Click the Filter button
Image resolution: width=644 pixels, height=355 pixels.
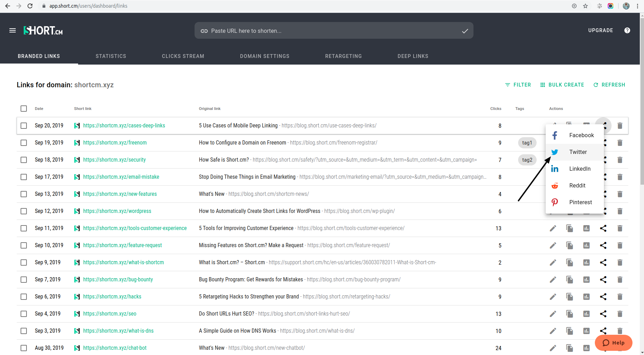pyautogui.click(x=518, y=85)
